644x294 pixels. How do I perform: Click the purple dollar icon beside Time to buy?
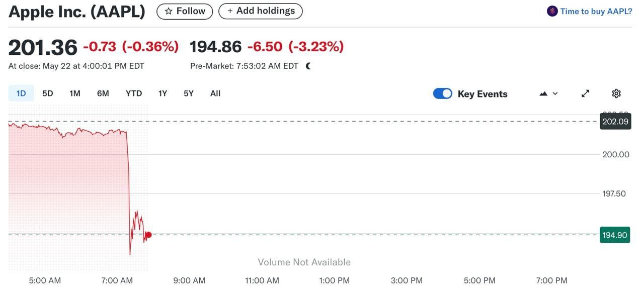552,11
